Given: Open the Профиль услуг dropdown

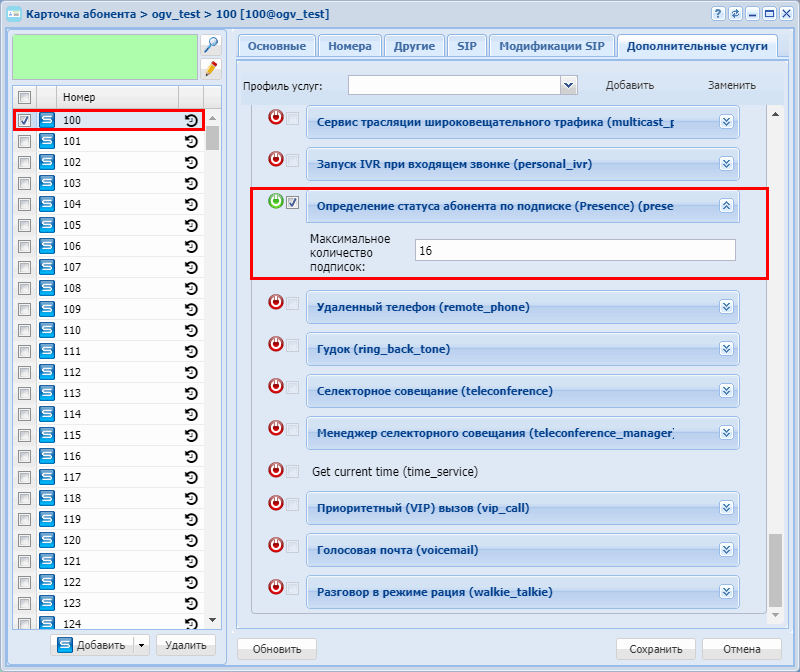Looking at the screenshot, I should (x=568, y=85).
